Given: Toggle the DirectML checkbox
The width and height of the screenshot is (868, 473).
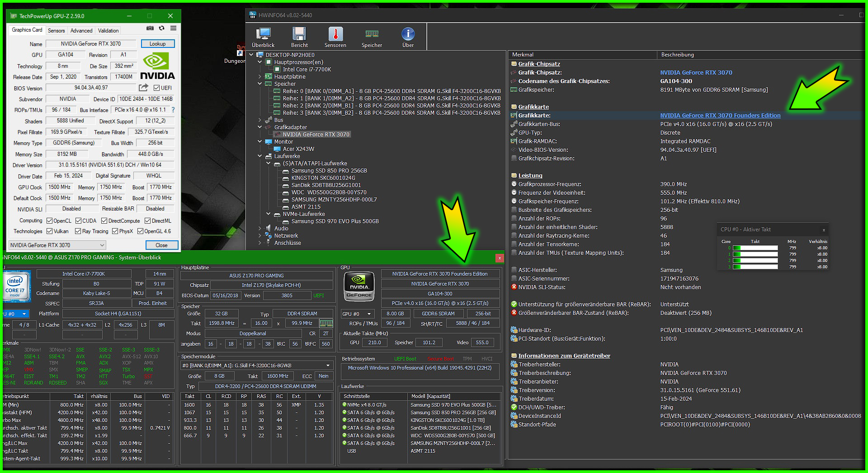Looking at the screenshot, I should pos(147,221).
